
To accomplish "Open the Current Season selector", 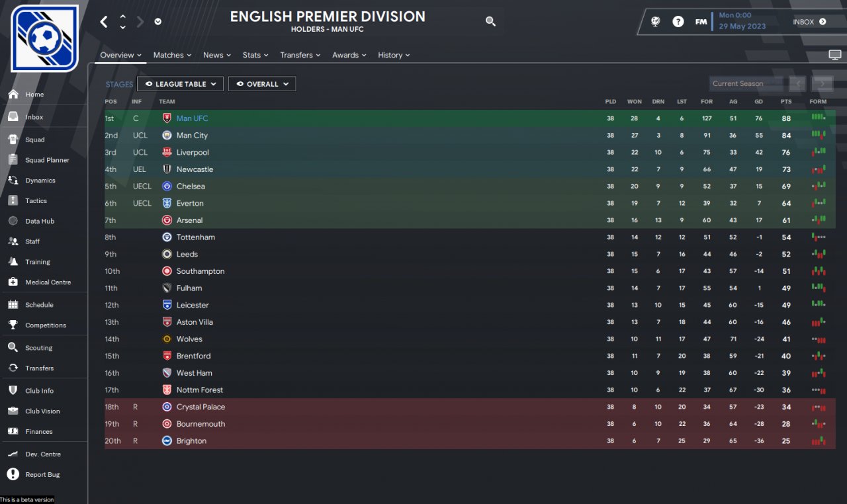I will pyautogui.click(x=745, y=84).
